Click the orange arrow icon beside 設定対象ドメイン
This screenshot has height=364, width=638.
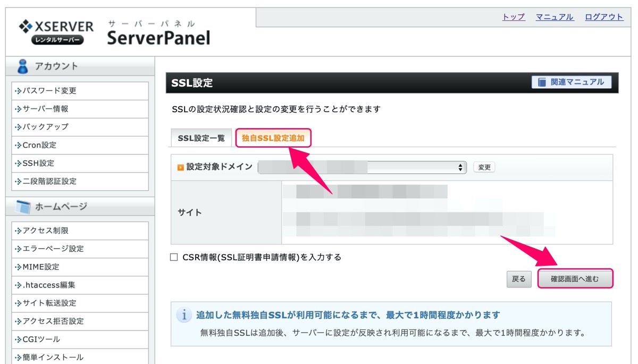coord(181,167)
